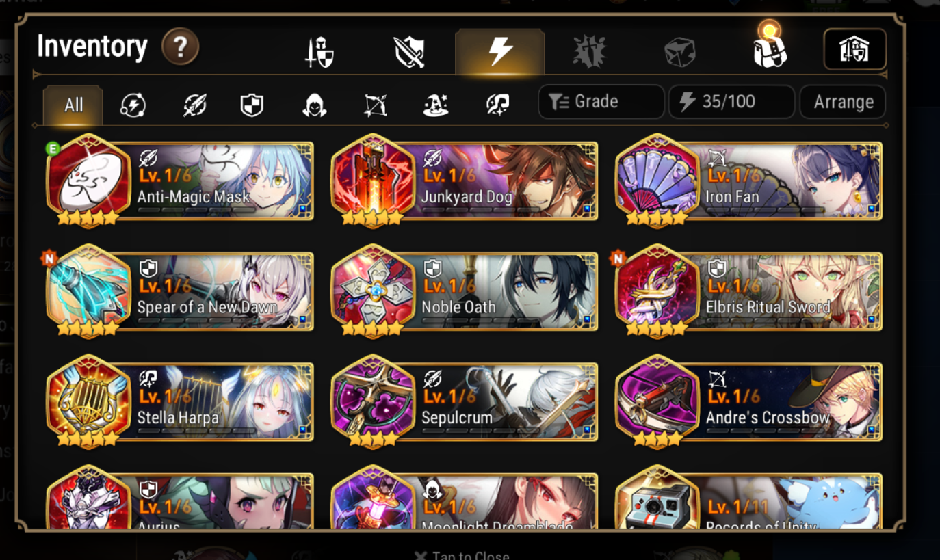
Task: Click the Arrange button
Action: point(843,102)
